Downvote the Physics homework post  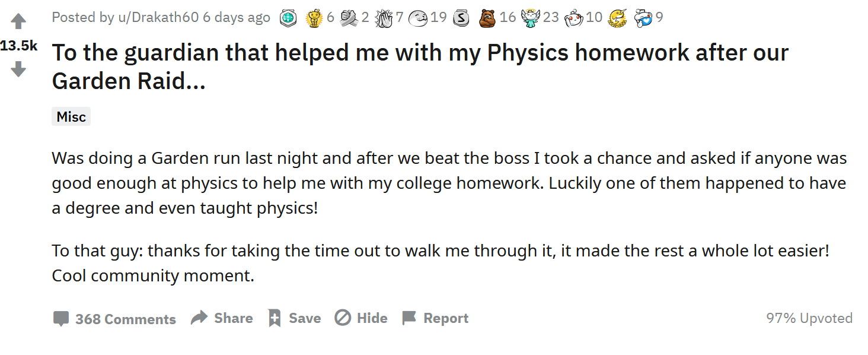(x=18, y=69)
